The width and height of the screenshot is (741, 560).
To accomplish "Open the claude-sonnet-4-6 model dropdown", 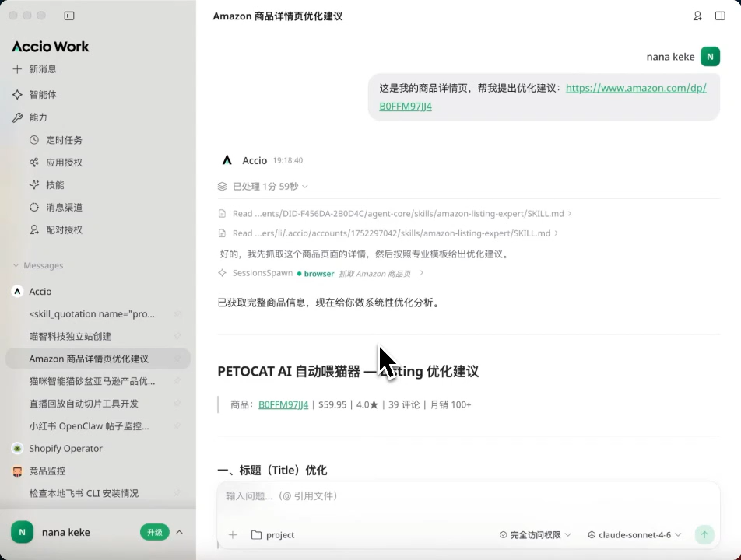I will tap(634, 535).
